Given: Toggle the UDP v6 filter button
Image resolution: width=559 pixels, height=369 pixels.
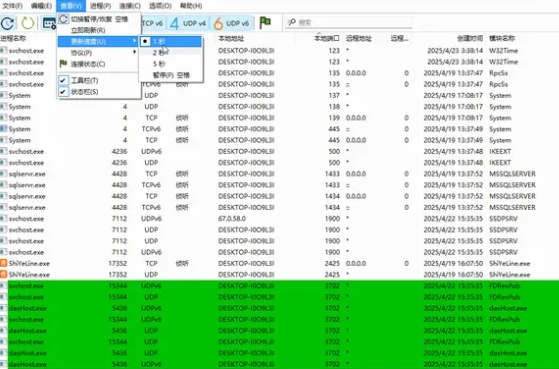Looking at the screenshot, I should coord(231,23).
